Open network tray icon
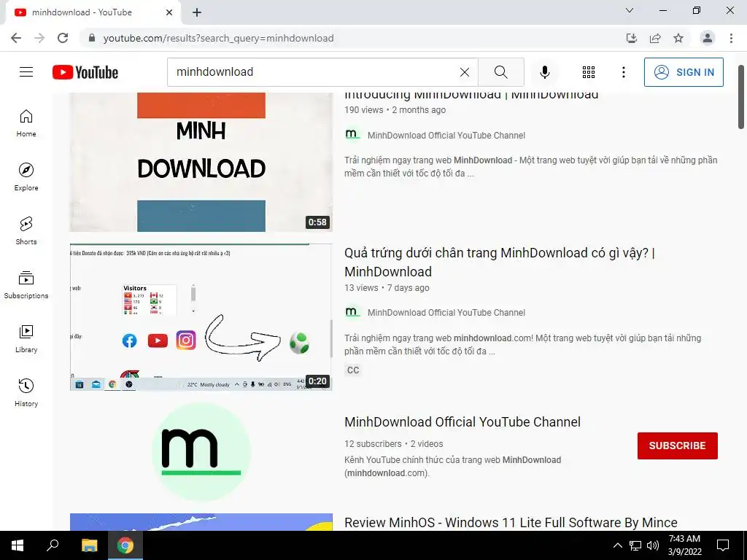The image size is (747, 560). point(635,545)
